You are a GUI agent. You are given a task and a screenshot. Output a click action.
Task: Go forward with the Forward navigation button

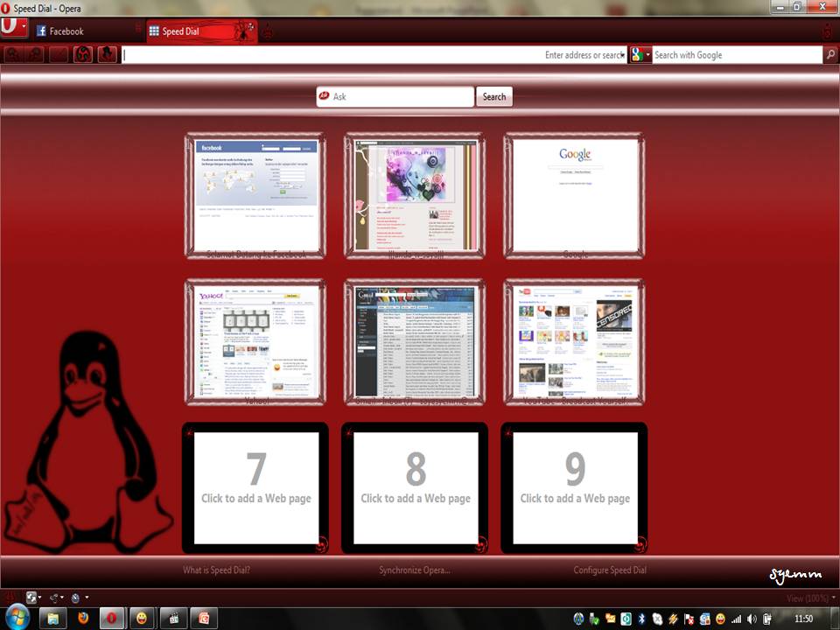coord(35,54)
